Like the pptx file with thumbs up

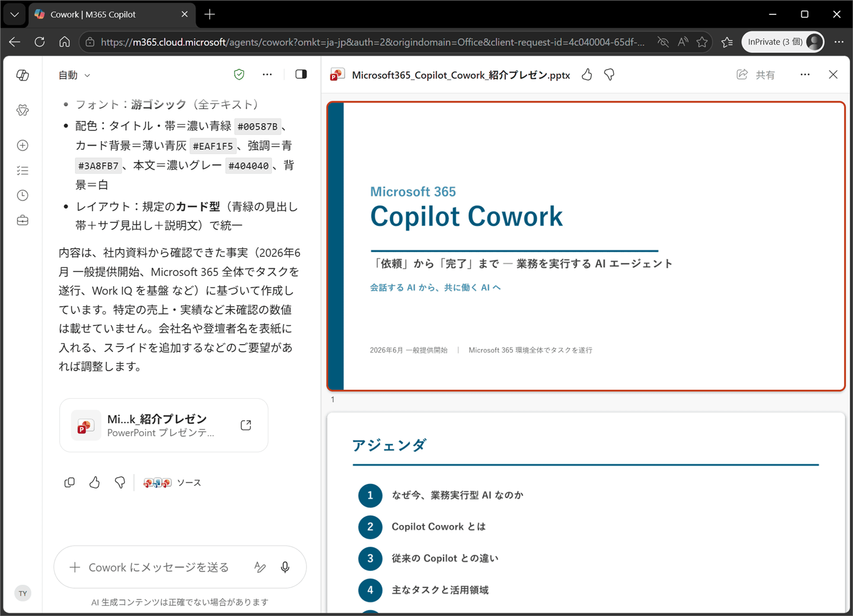coord(587,75)
